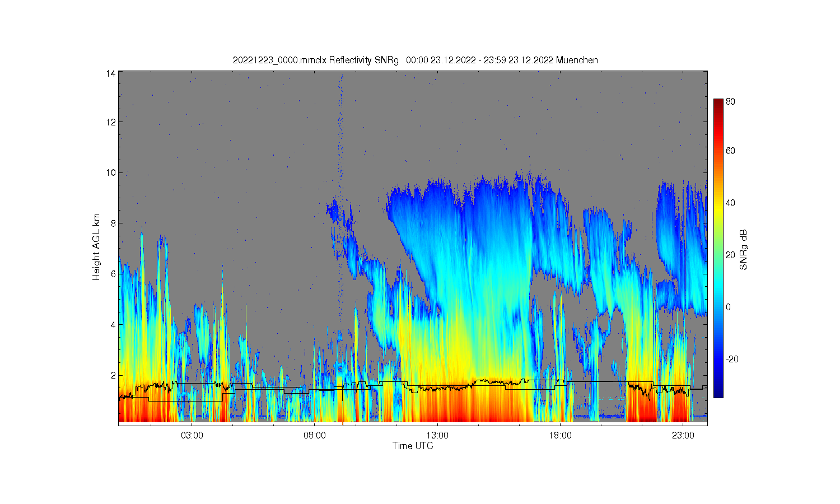Click the 2 km height tick label
Viewport: 840px width, 504px height.
(x=113, y=375)
